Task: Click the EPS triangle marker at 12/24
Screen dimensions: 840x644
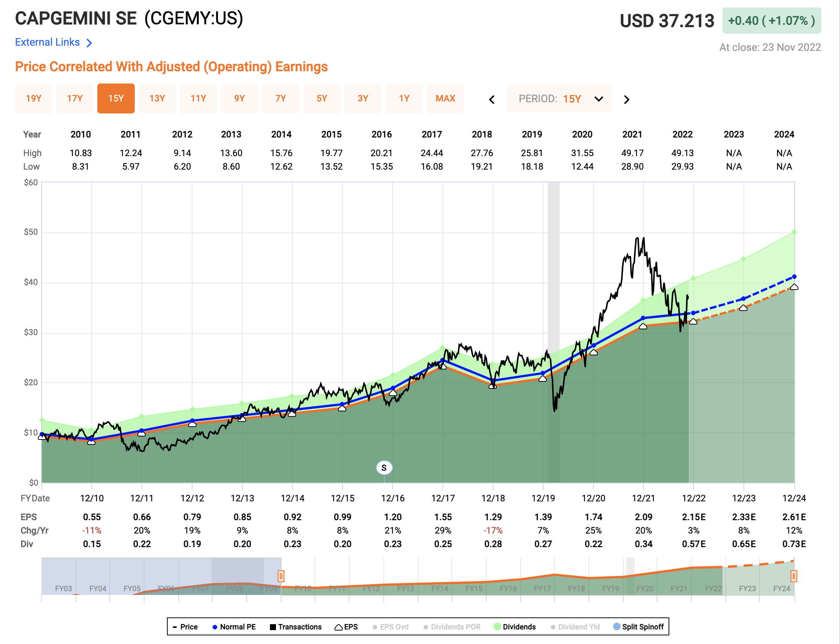Action: click(x=794, y=287)
